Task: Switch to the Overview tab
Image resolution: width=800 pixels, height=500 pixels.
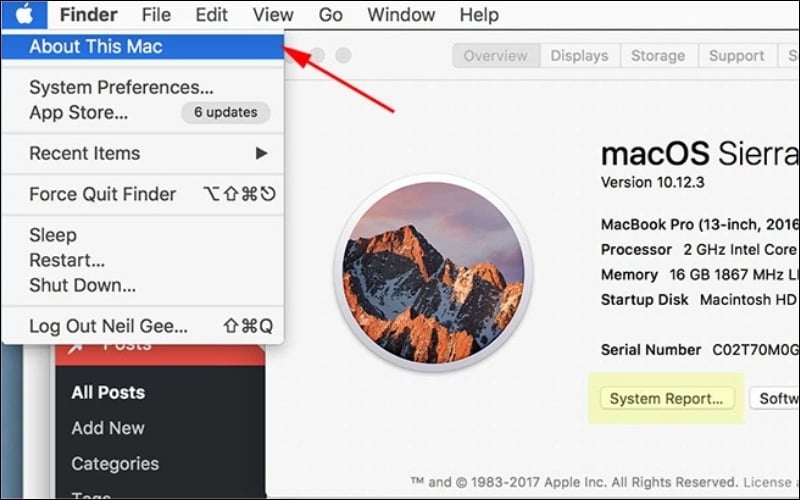Action: (x=496, y=55)
